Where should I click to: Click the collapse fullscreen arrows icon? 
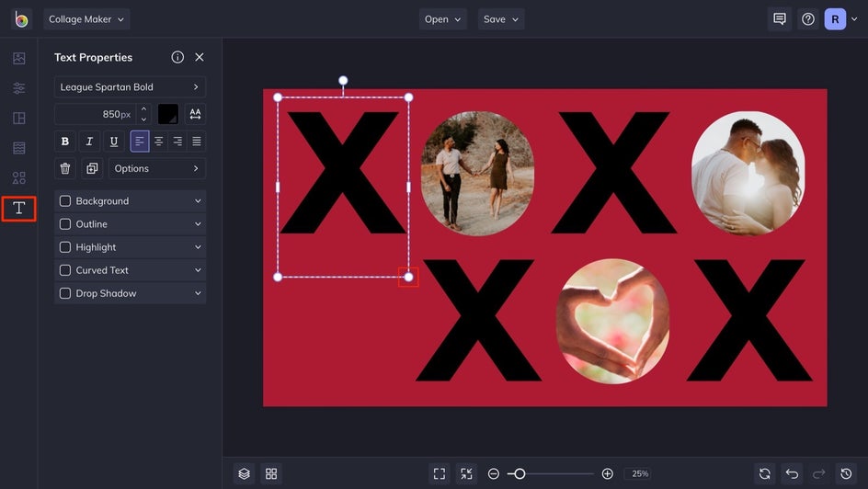click(466, 473)
